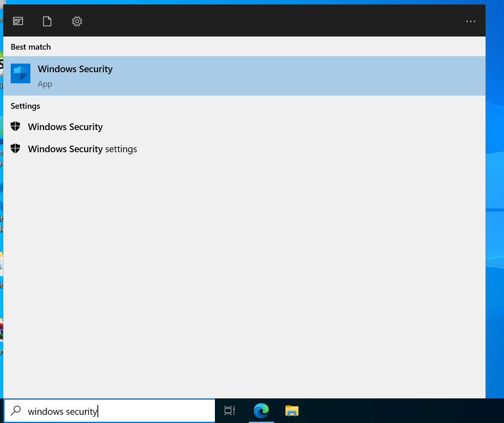
Task: Open Windows Security under Settings section
Action: (244, 127)
